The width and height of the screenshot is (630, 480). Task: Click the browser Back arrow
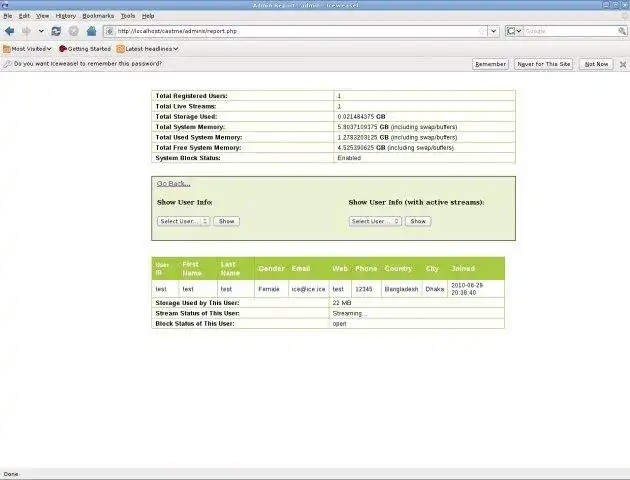tap(10, 31)
